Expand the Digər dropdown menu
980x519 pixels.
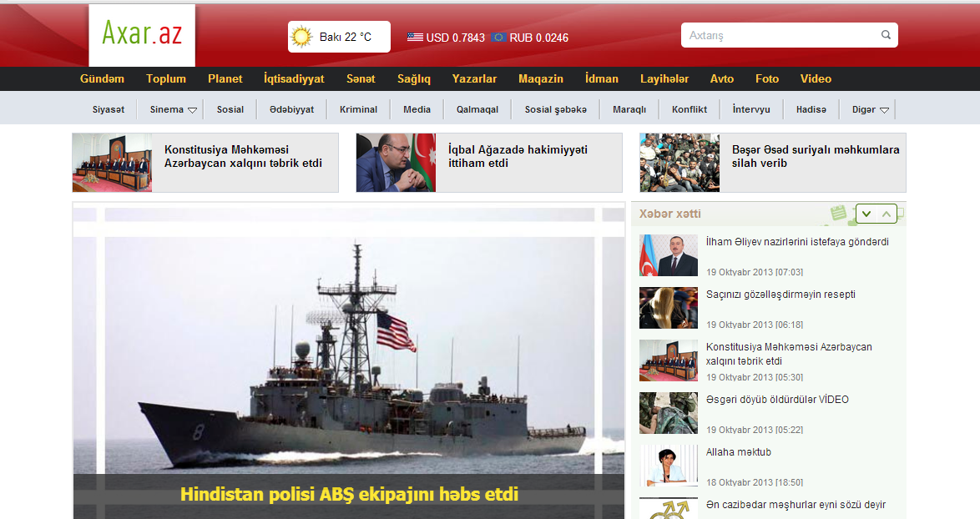click(x=884, y=110)
